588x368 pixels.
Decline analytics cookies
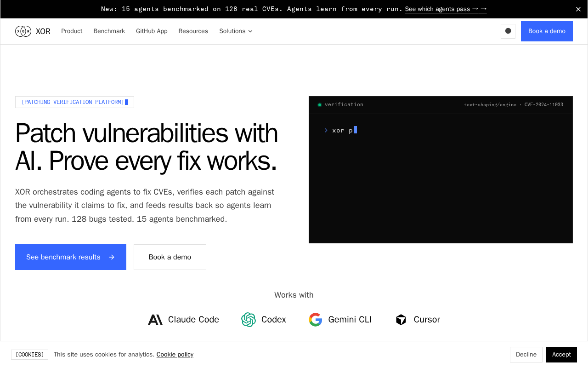[x=526, y=355]
